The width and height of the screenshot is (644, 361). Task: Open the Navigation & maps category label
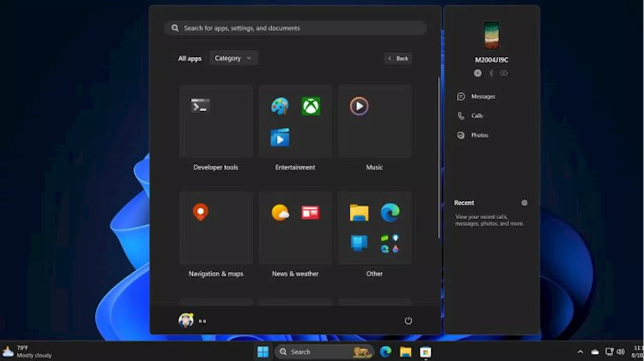(216, 274)
